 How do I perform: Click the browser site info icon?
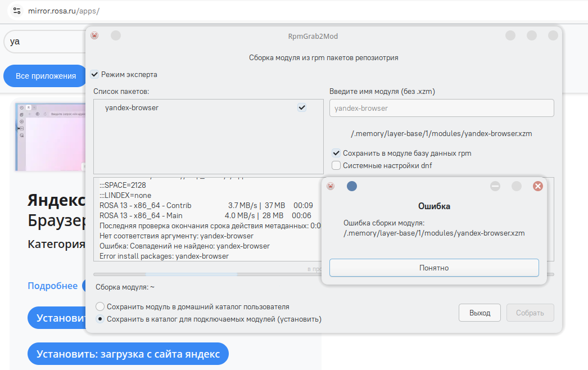[17, 11]
